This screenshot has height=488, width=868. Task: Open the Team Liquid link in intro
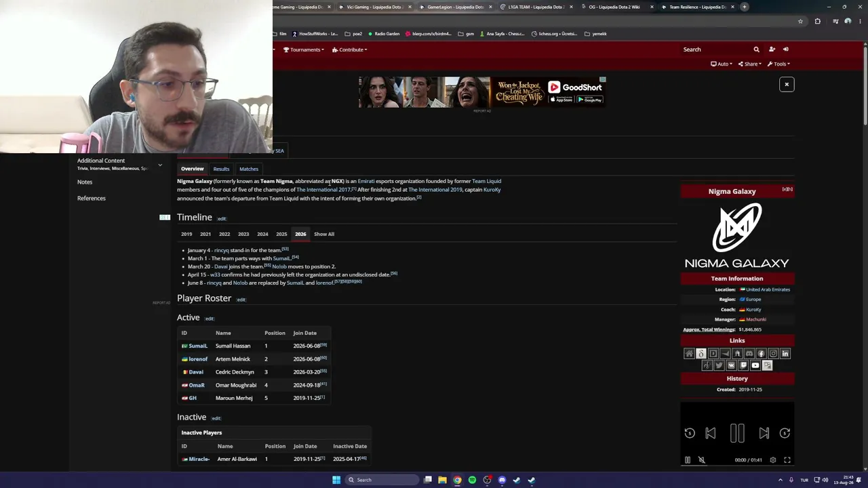486,181
